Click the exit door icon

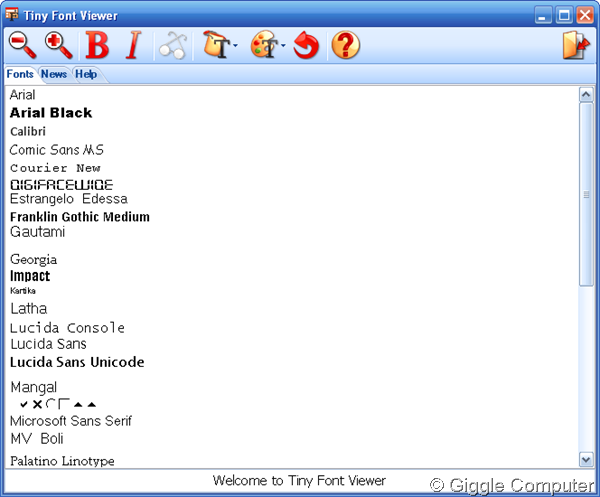(x=576, y=45)
